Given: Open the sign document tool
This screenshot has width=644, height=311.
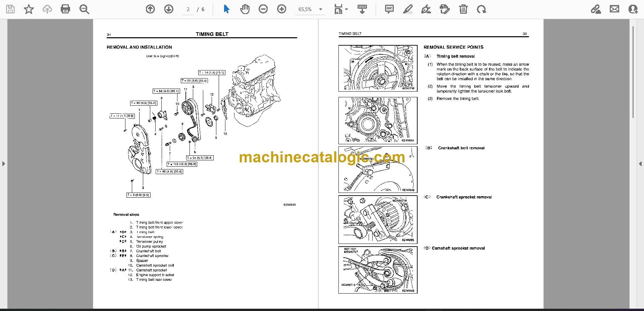Looking at the screenshot, I should pyautogui.click(x=426, y=9).
